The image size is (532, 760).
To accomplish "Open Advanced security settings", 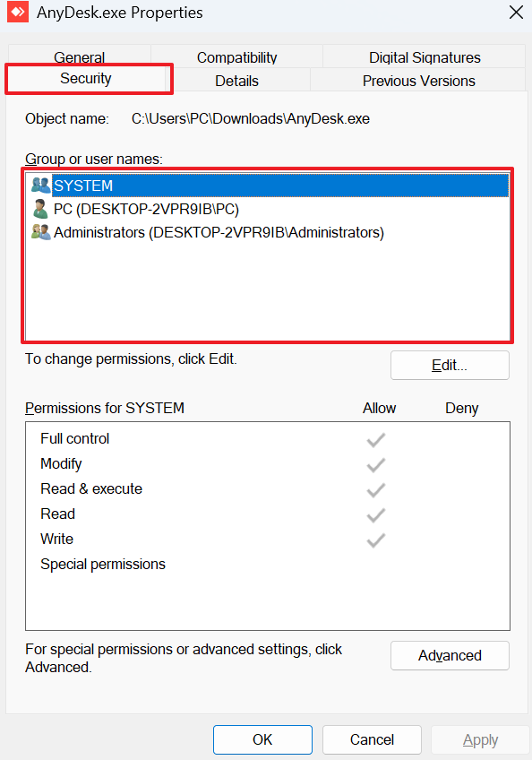I will [449, 655].
